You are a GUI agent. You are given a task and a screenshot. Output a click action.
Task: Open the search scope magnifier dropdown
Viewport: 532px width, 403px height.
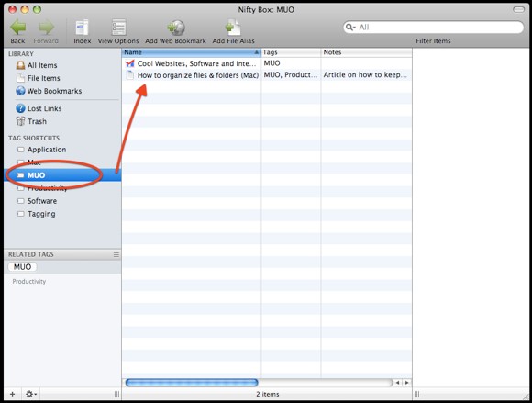(350, 28)
